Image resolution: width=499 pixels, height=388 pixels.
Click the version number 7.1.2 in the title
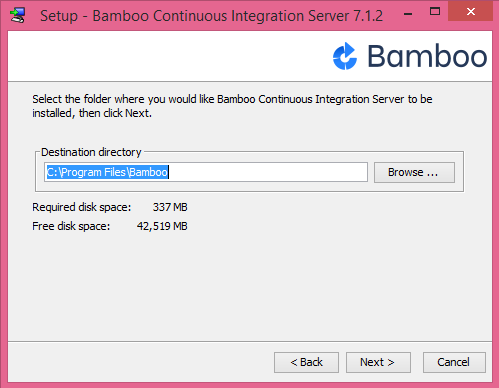[x=368, y=16]
